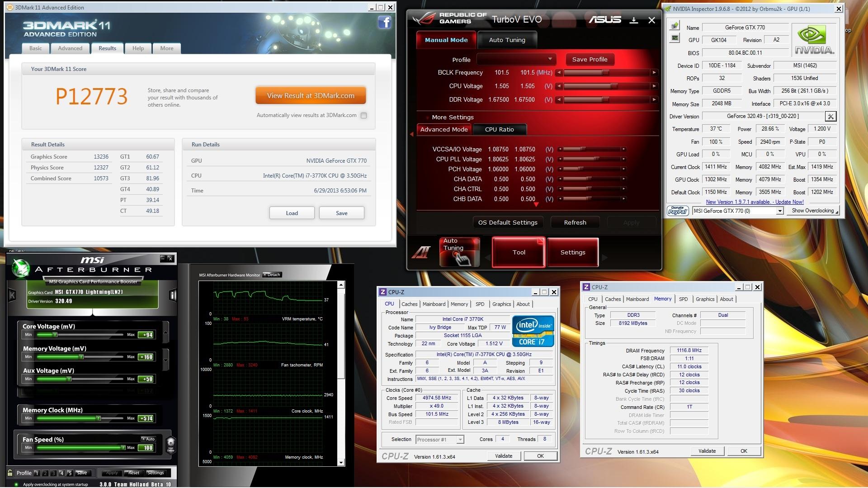Viewport: 868px width, 488px height.
Task: Click OS Default Settings in TurboV
Action: 508,222
